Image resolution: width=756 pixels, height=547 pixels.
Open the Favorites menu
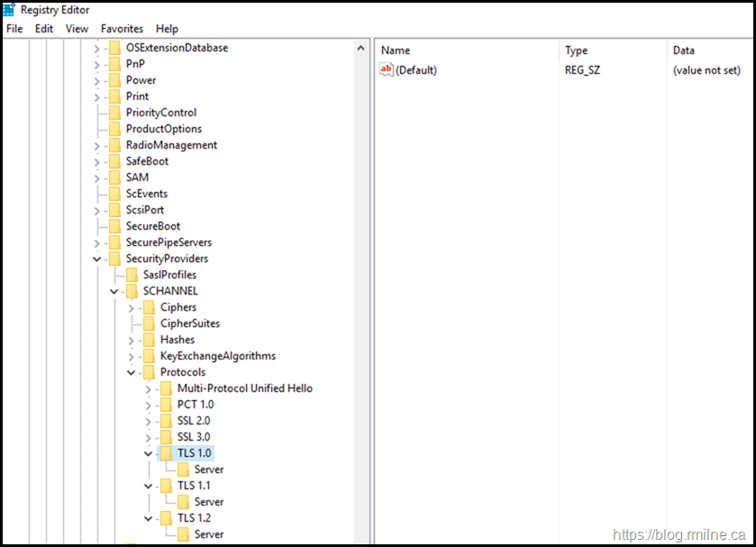(122, 29)
